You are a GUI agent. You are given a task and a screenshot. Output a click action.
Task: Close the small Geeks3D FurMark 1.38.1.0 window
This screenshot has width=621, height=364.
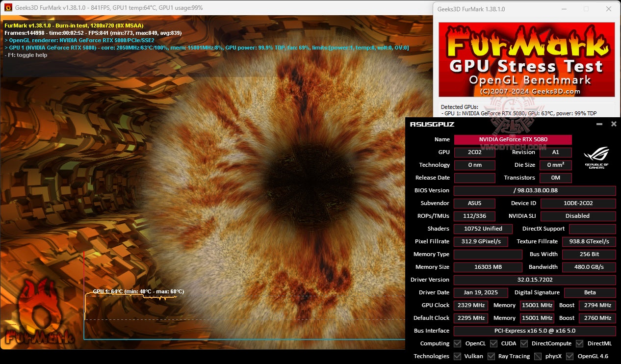(x=609, y=9)
